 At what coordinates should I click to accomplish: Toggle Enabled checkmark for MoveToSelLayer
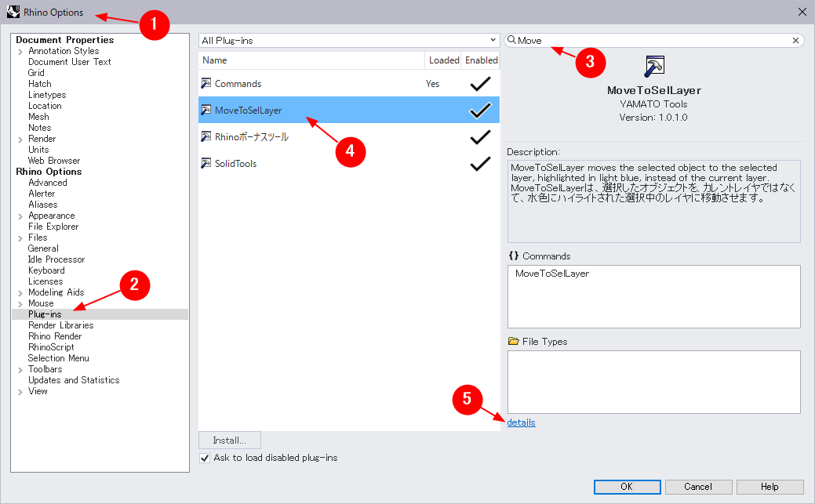pyautogui.click(x=480, y=111)
